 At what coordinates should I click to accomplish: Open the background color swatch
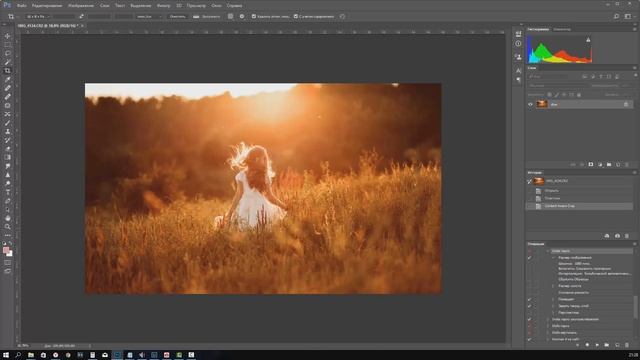(x=10, y=254)
